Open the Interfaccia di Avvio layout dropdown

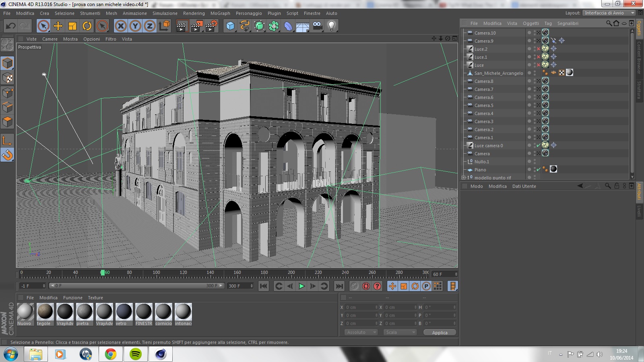[609, 13]
